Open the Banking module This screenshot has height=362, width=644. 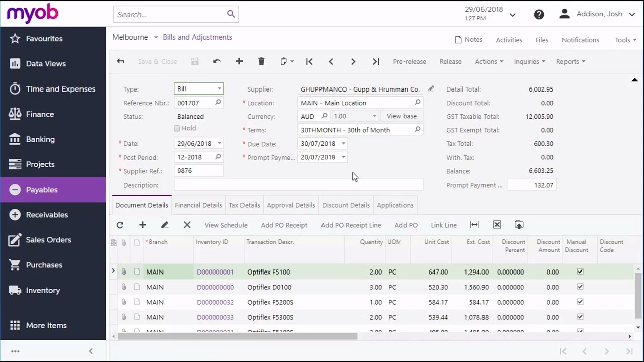tap(53, 139)
